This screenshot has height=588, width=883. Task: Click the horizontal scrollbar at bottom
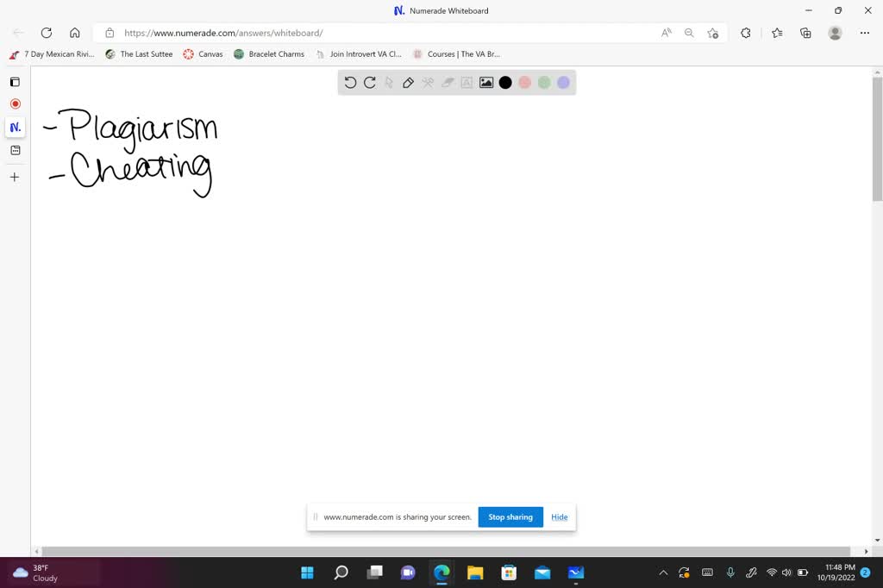tap(446, 552)
